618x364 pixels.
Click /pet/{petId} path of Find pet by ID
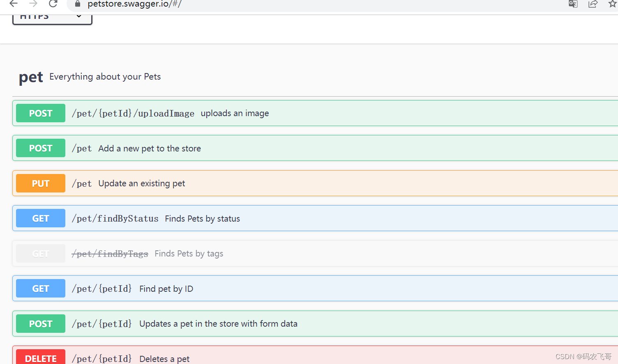point(101,289)
